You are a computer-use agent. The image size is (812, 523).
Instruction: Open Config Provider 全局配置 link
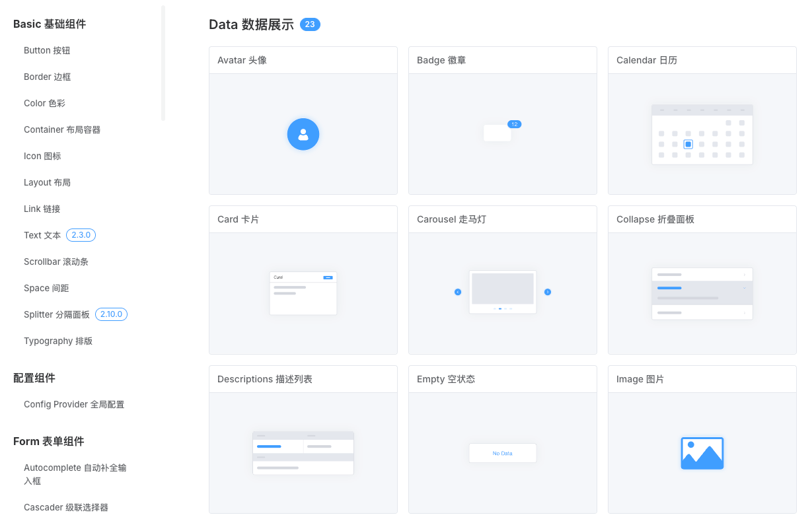point(74,404)
